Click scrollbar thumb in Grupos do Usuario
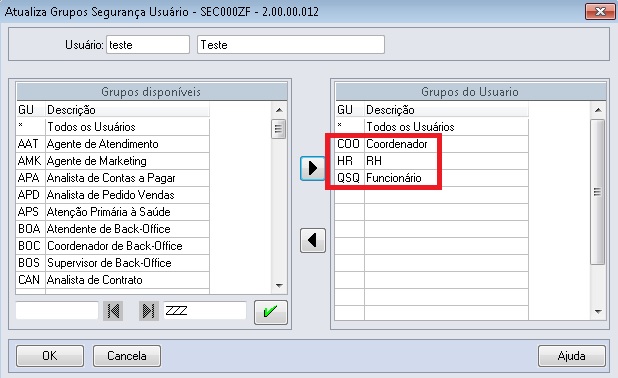Image resolution: width=618 pixels, height=378 pixels. 598,192
